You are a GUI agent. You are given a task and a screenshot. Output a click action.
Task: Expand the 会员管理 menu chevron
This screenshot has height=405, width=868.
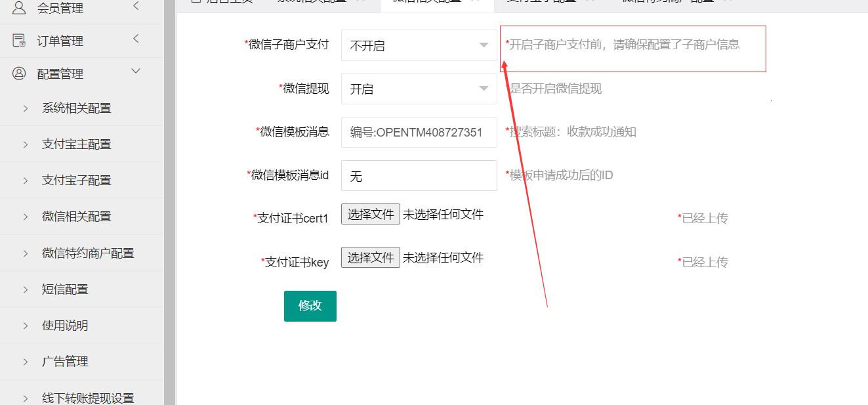136,7
